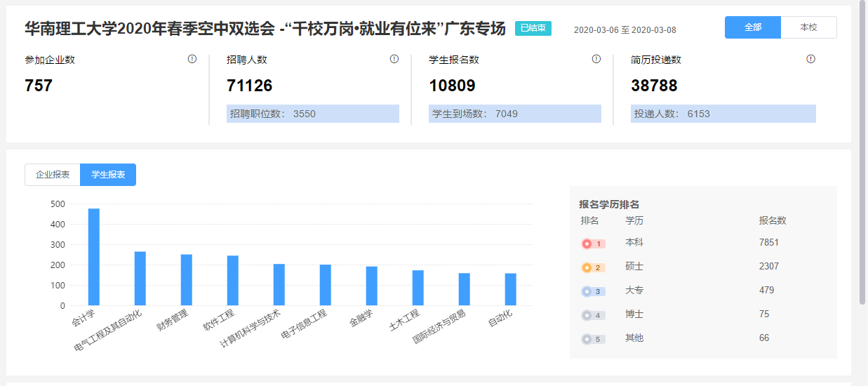This screenshot has width=868, height=386.
Task: Click the rank 3 medal badge
Action: point(593,291)
